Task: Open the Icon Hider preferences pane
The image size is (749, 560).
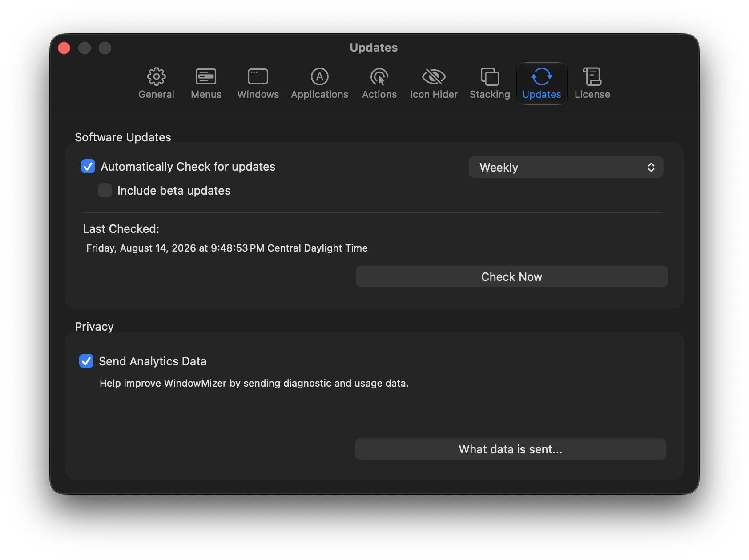Action: click(434, 83)
